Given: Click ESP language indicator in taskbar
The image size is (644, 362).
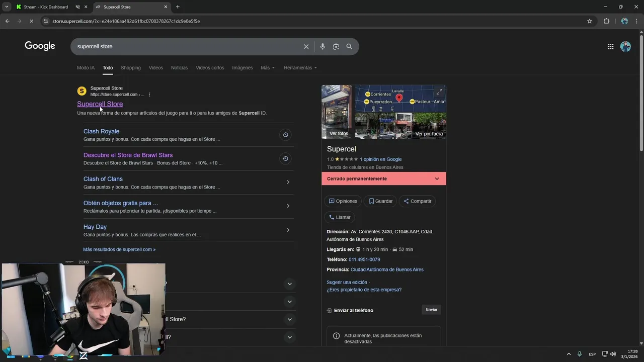Looking at the screenshot, I should pyautogui.click(x=592, y=354).
